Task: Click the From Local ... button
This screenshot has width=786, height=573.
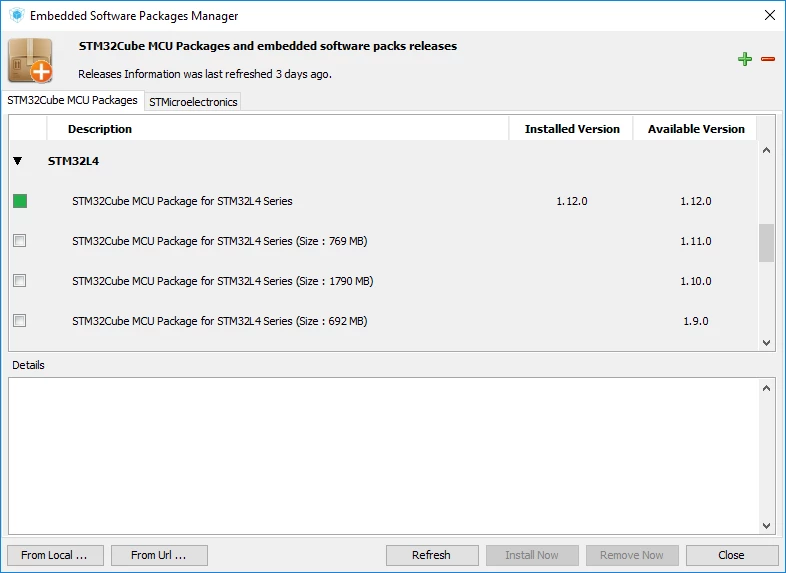Action: [55, 555]
